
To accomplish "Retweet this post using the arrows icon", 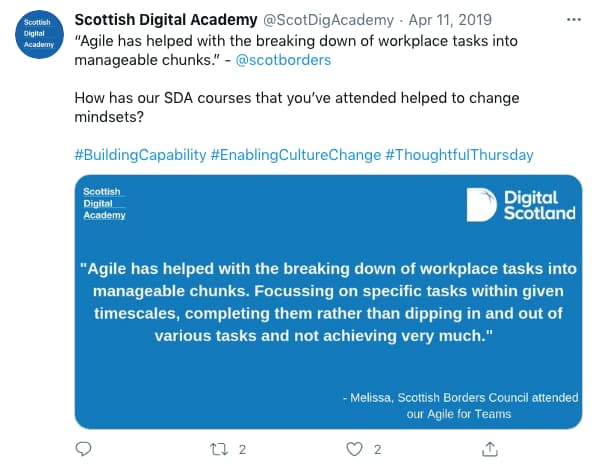I will (219, 450).
